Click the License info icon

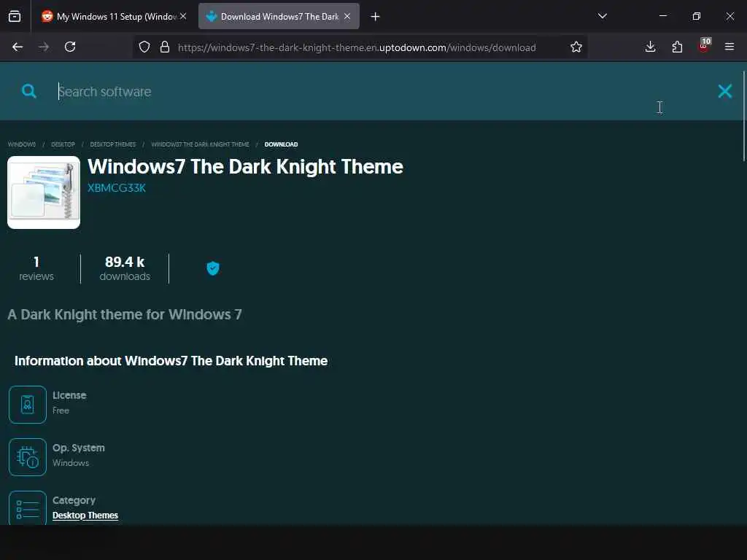point(28,404)
